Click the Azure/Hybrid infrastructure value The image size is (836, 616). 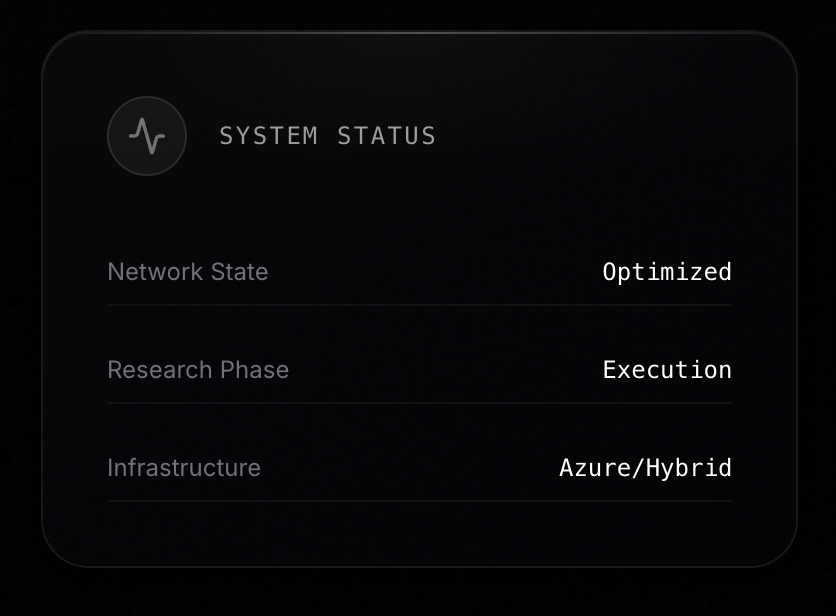click(x=645, y=468)
